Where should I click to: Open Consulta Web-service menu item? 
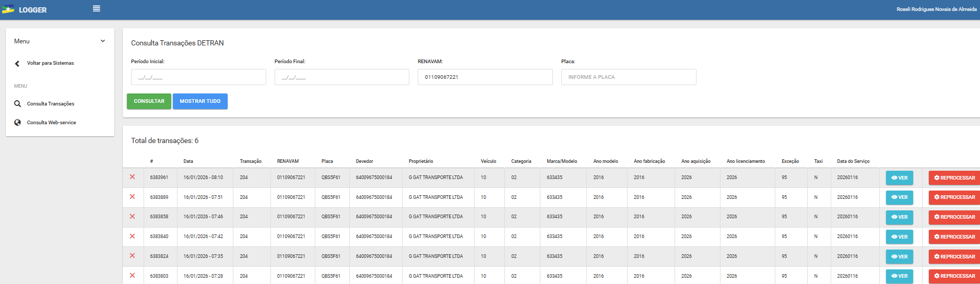[x=51, y=123]
